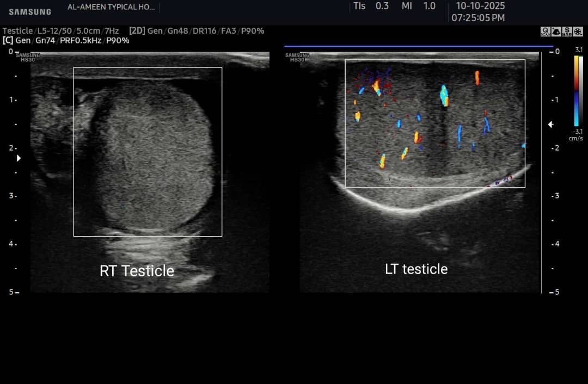Click the RT Testicle annotation label

137,271
